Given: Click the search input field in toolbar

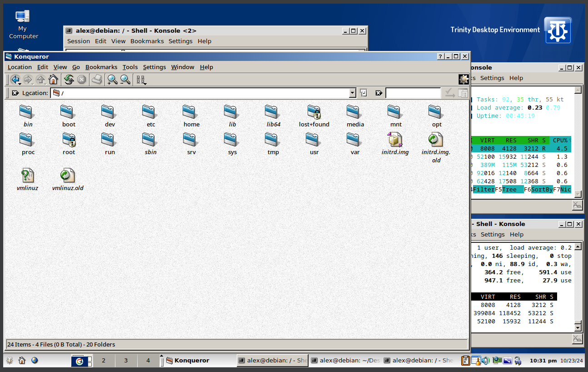Looking at the screenshot, I should [x=413, y=93].
